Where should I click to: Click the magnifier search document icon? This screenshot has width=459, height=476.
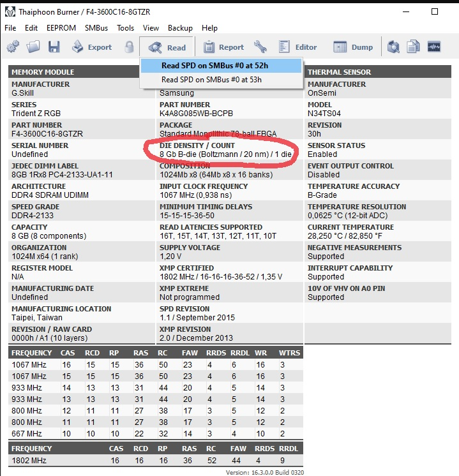(393, 47)
